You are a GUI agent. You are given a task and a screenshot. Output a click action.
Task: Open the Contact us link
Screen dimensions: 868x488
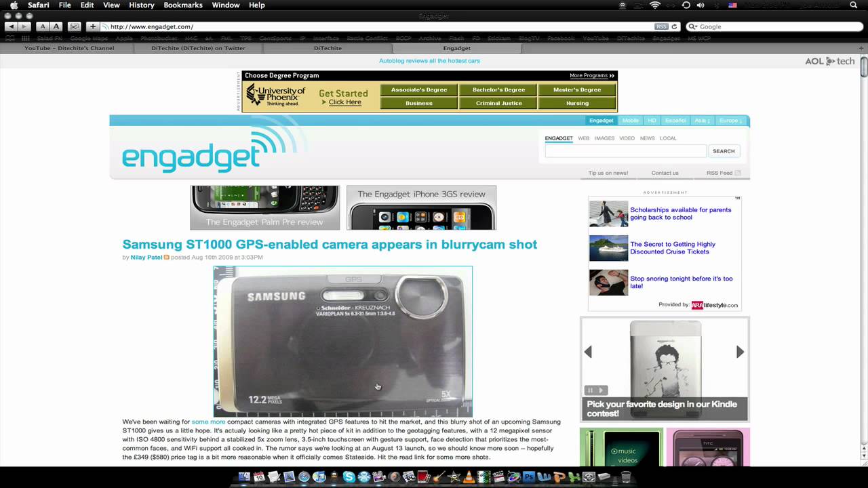665,173
